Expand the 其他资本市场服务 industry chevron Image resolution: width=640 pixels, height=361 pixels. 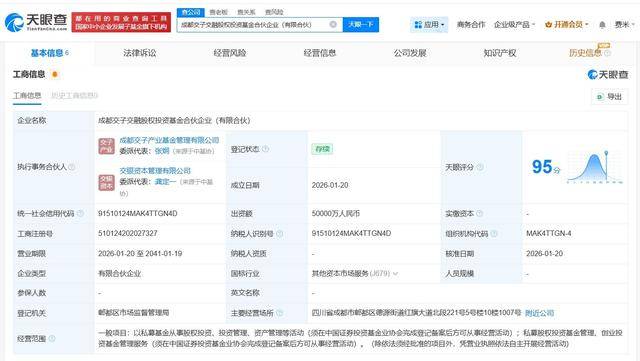pos(395,274)
